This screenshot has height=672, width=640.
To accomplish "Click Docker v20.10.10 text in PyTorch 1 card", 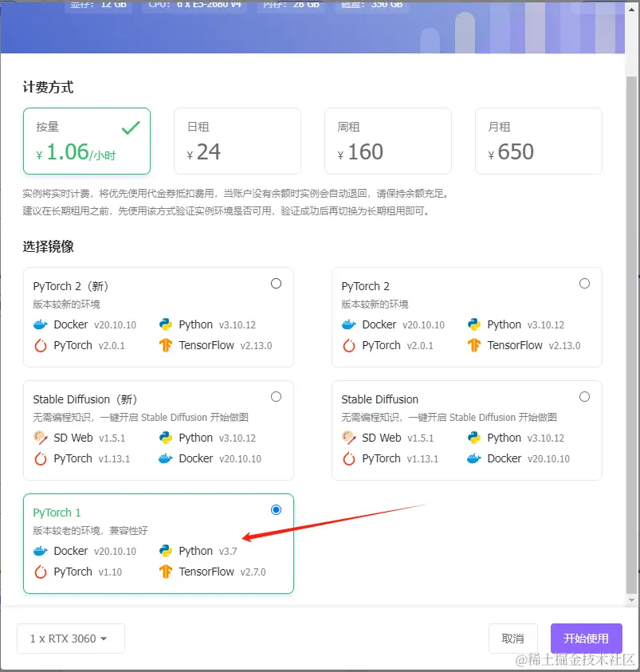I will (x=95, y=551).
